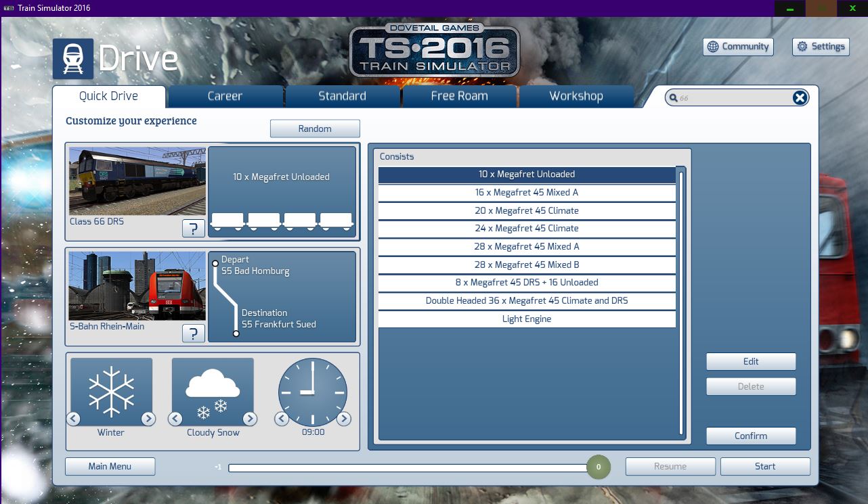Image resolution: width=868 pixels, height=504 pixels.
Task: Open help for S-Bahn Rhein-Main route
Action: tap(194, 333)
